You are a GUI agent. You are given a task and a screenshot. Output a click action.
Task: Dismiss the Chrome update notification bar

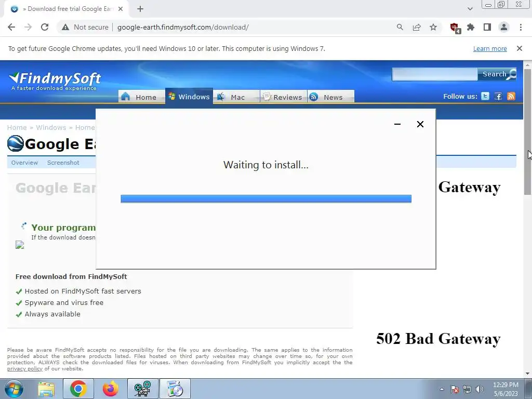[519, 48]
